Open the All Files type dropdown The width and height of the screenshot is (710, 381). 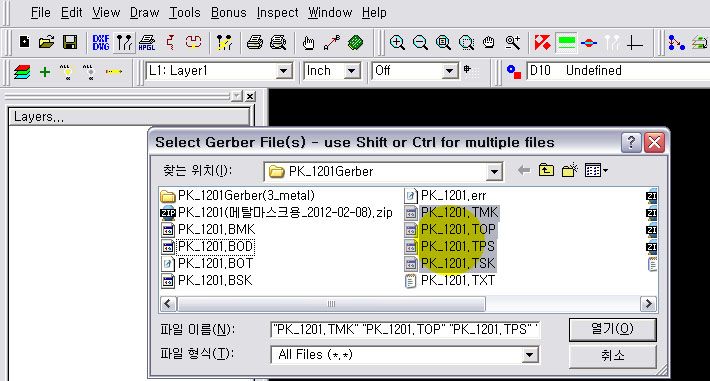pyautogui.click(x=529, y=355)
